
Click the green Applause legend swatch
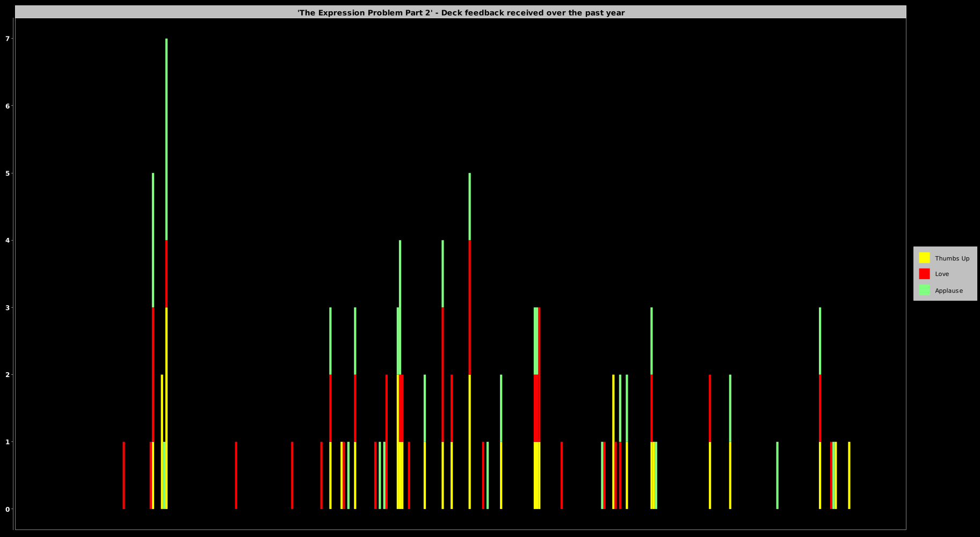point(924,290)
